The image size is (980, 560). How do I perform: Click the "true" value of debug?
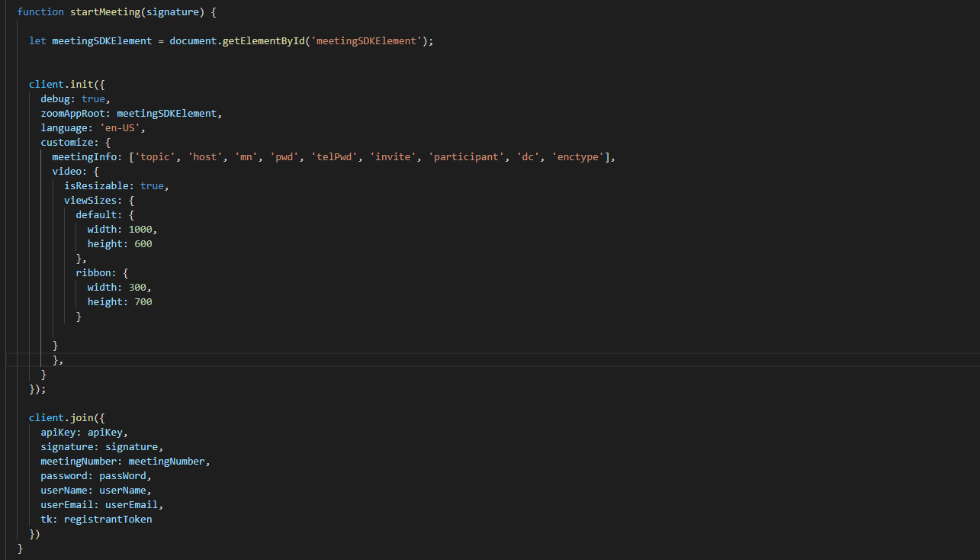[93, 99]
